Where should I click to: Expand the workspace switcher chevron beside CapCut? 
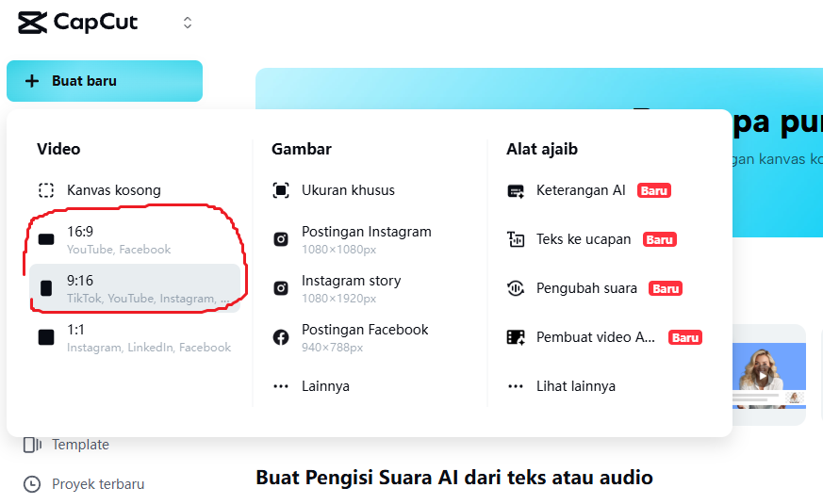[188, 23]
